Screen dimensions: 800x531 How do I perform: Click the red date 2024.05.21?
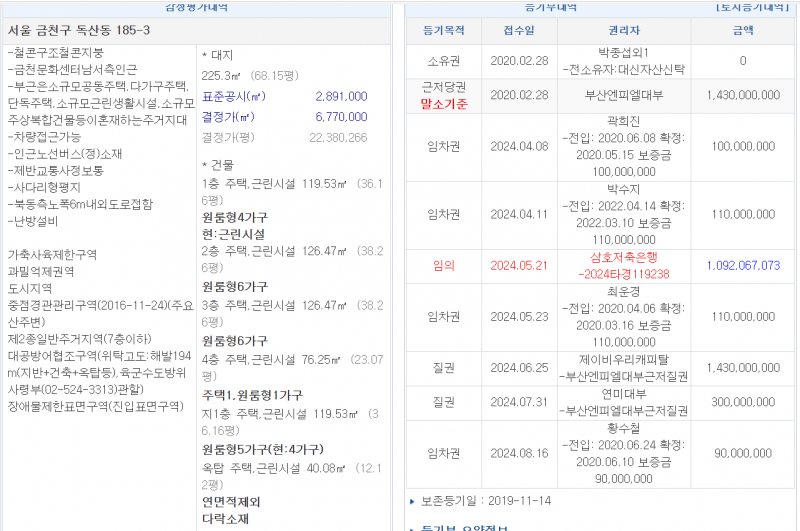pos(519,266)
